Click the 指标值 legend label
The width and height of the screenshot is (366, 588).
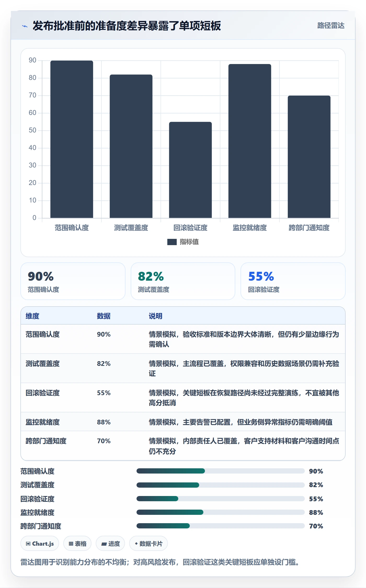pyautogui.click(x=189, y=242)
